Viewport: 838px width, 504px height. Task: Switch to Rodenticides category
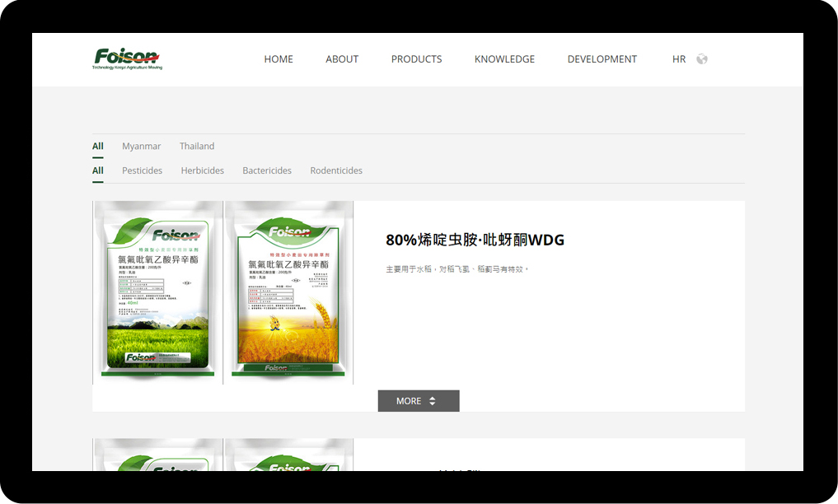coord(336,171)
